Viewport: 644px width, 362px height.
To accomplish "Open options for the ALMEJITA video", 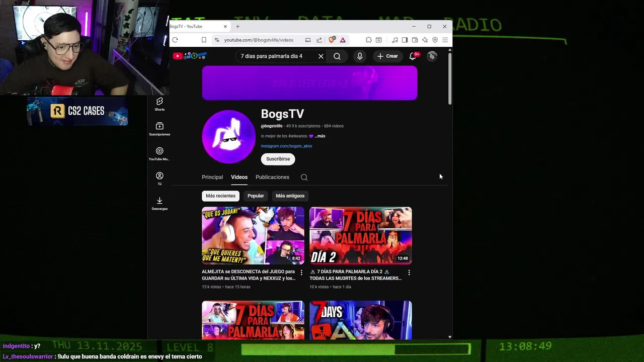I will click(x=301, y=273).
